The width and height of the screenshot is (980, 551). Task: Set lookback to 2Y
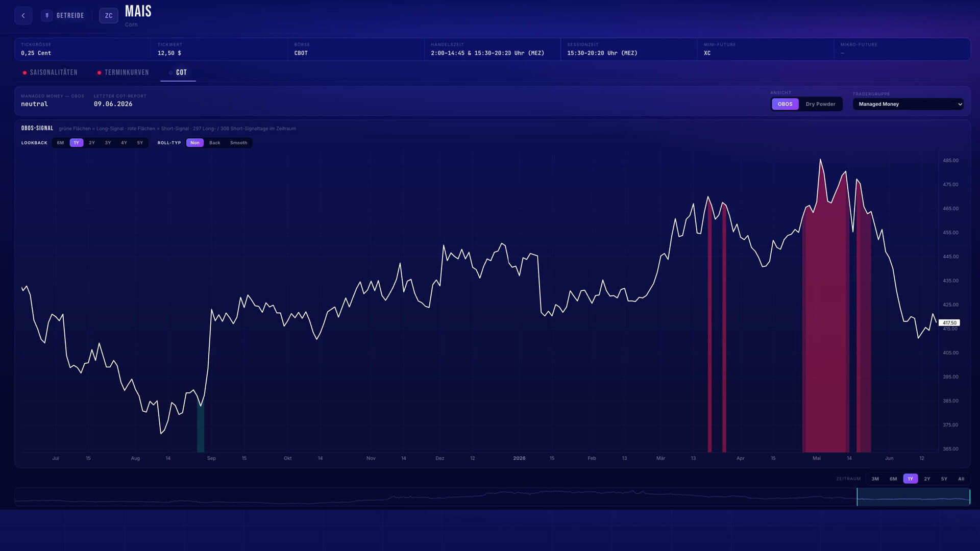(x=92, y=143)
